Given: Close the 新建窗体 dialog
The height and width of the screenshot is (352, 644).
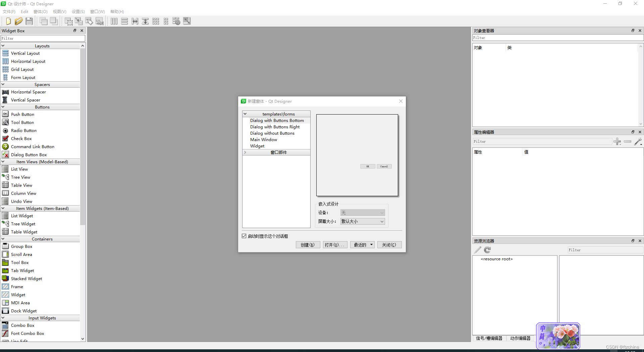Looking at the screenshot, I should [400, 101].
